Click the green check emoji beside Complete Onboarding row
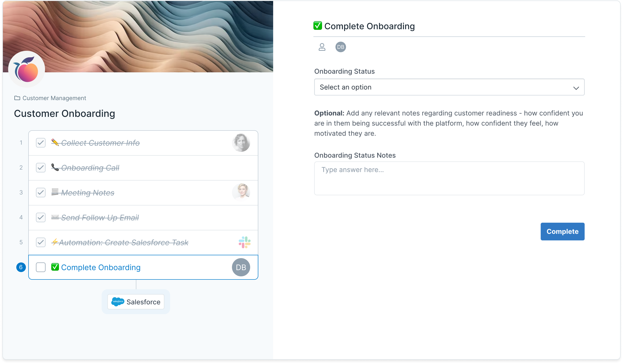 [x=55, y=267]
